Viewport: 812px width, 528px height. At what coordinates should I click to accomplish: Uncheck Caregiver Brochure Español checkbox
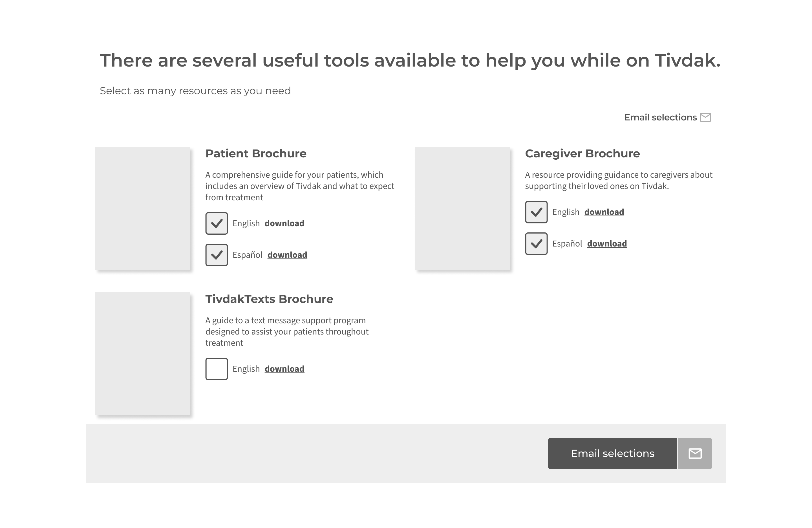(536, 244)
